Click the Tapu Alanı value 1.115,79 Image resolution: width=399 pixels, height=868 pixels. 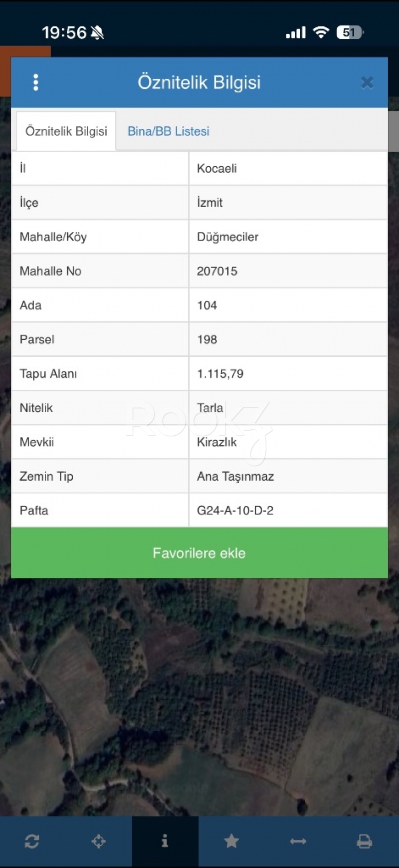pyautogui.click(x=220, y=374)
